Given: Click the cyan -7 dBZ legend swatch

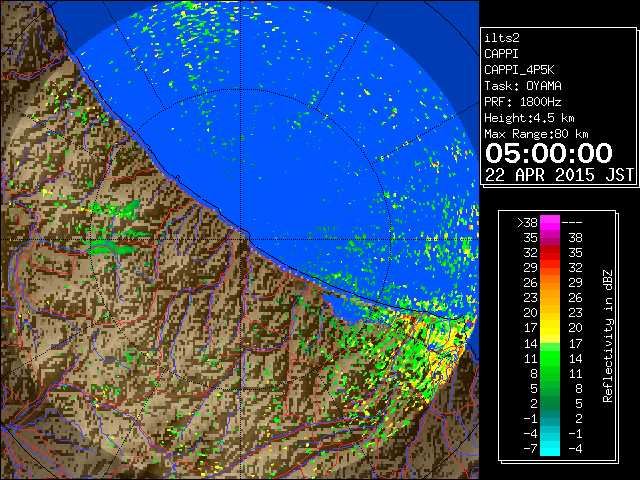Looking at the screenshot, I should pos(550,448).
